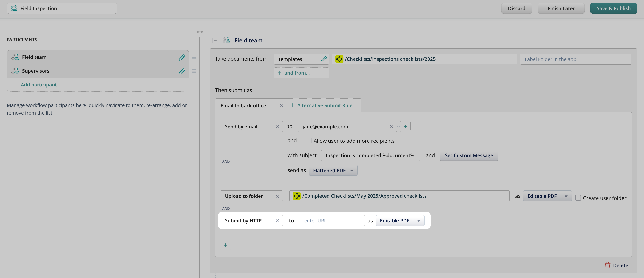The image size is (644, 278).
Task: Collapse the Field team section
Action: pyautogui.click(x=215, y=41)
